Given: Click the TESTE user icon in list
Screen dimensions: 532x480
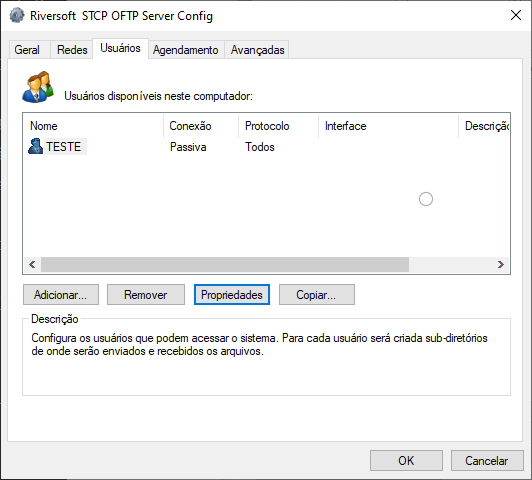Looking at the screenshot, I should click(x=35, y=147).
